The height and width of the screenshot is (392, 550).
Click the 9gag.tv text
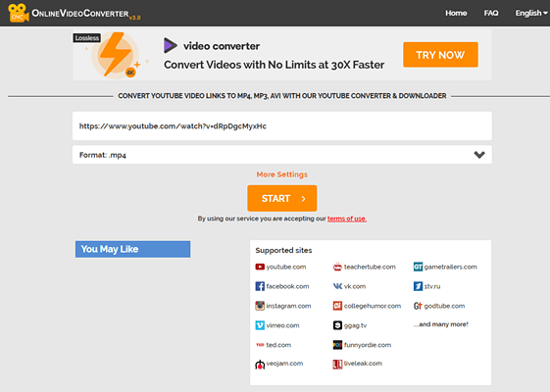pyautogui.click(x=355, y=325)
